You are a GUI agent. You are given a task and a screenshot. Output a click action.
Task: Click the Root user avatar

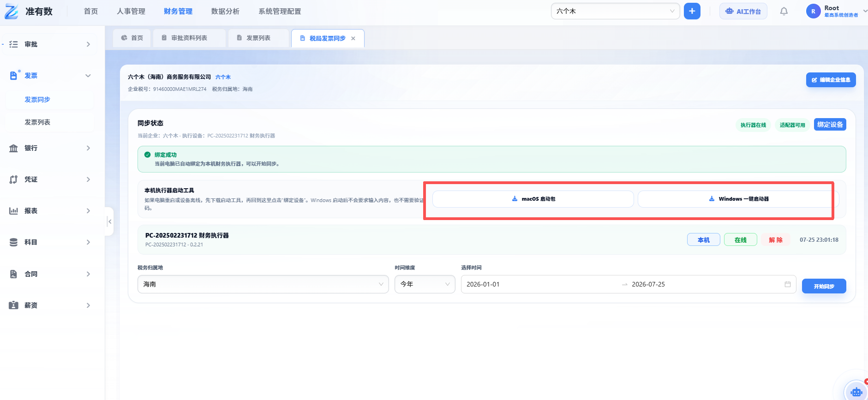point(813,11)
